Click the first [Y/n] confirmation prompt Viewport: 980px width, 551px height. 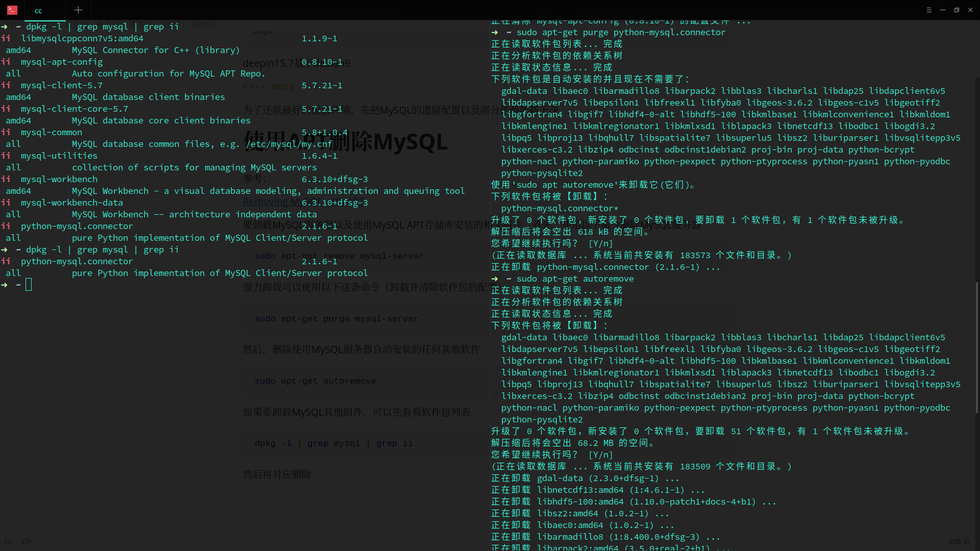pos(600,243)
